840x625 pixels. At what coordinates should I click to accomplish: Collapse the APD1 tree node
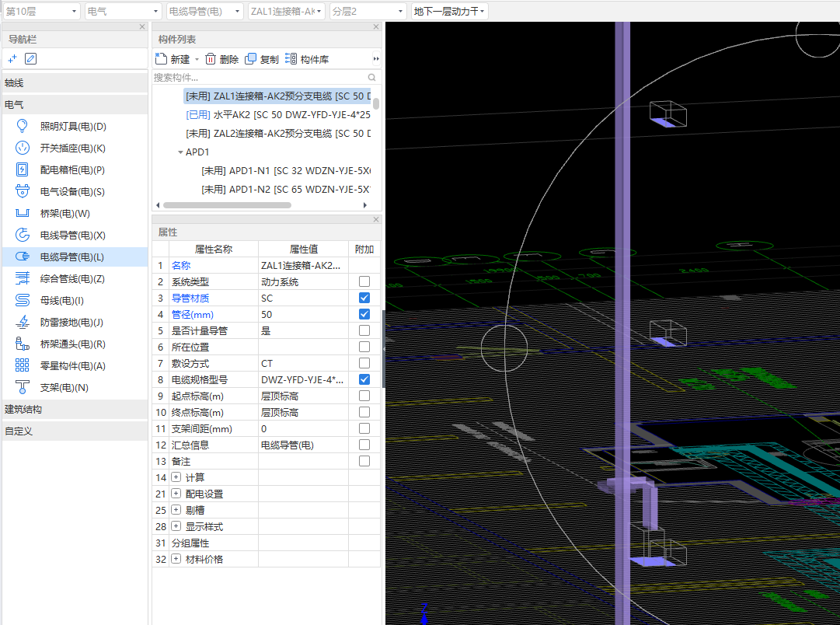[x=180, y=152]
